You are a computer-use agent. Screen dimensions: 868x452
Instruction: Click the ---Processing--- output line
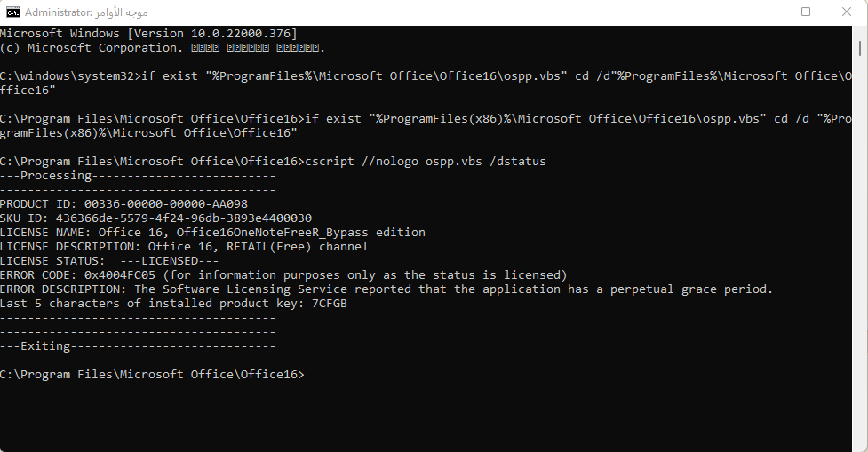[138, 176]
